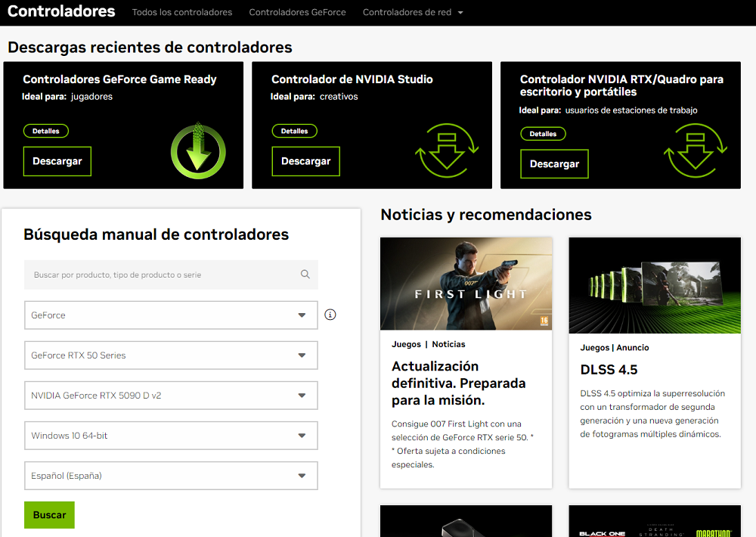Click the Controladores page title

click(61, 11)
